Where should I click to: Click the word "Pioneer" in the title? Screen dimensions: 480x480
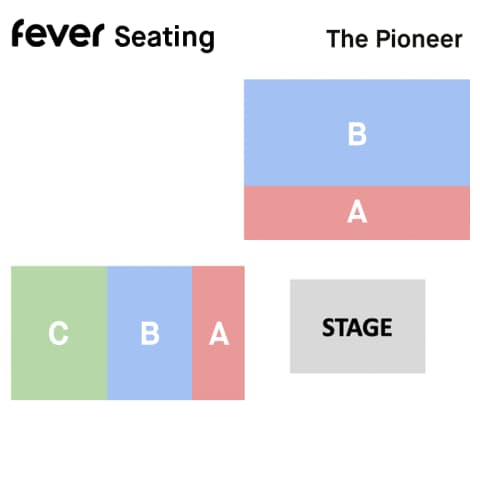click(x=419, y=39)
